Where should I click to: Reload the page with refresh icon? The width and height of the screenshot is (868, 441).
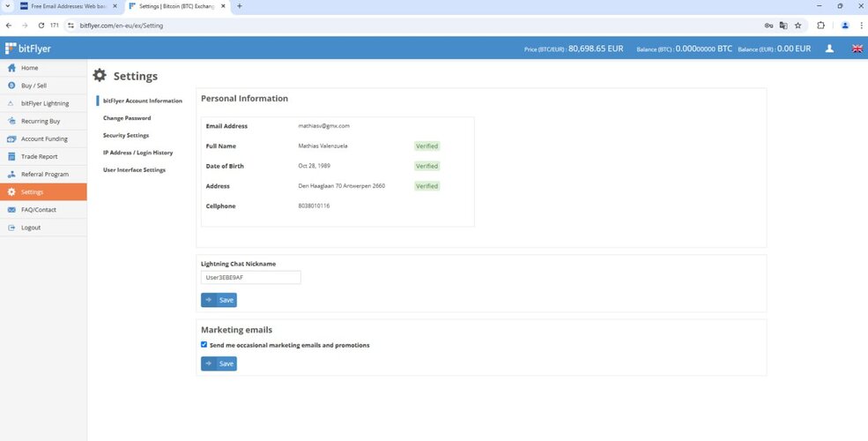(41, 26)
